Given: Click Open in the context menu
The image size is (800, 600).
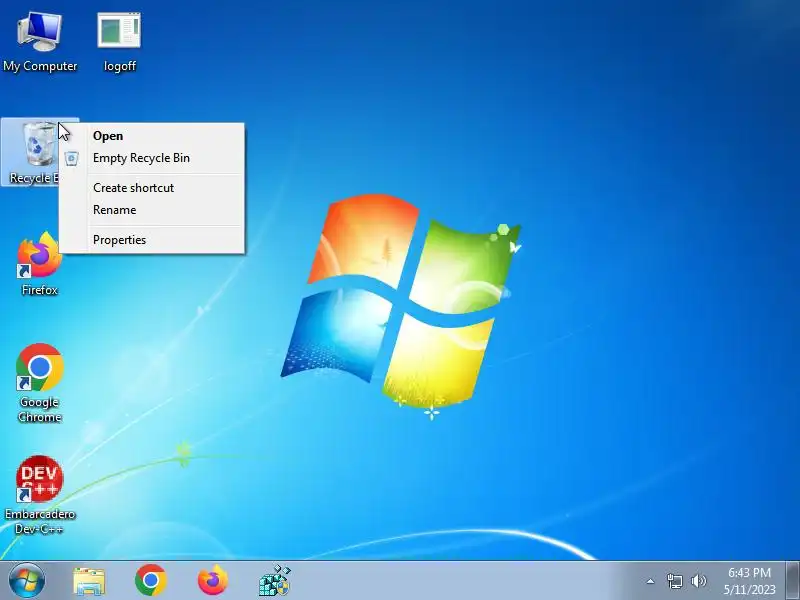Looking at the screenshot, I should [x=152, y=136].
